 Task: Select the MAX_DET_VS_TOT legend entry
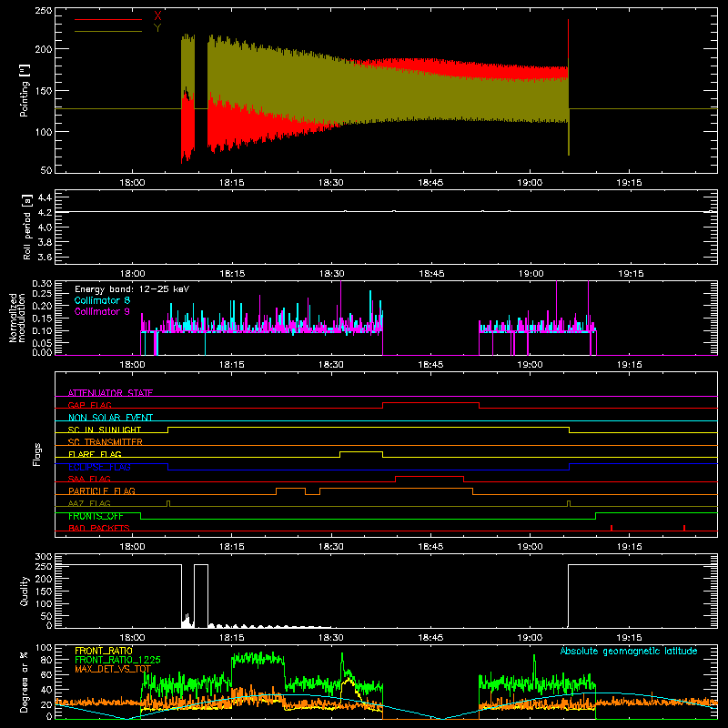click(113, 669)
